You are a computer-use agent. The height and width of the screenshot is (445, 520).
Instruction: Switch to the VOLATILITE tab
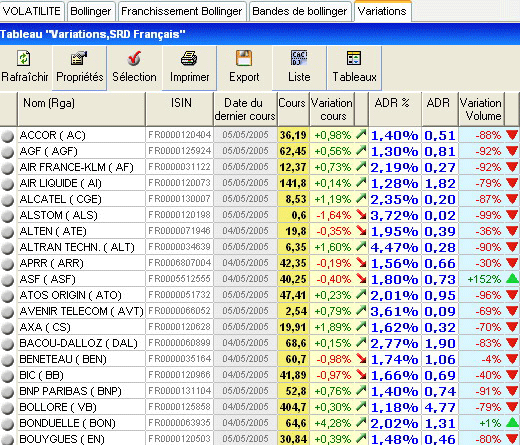tap(32, 11)
